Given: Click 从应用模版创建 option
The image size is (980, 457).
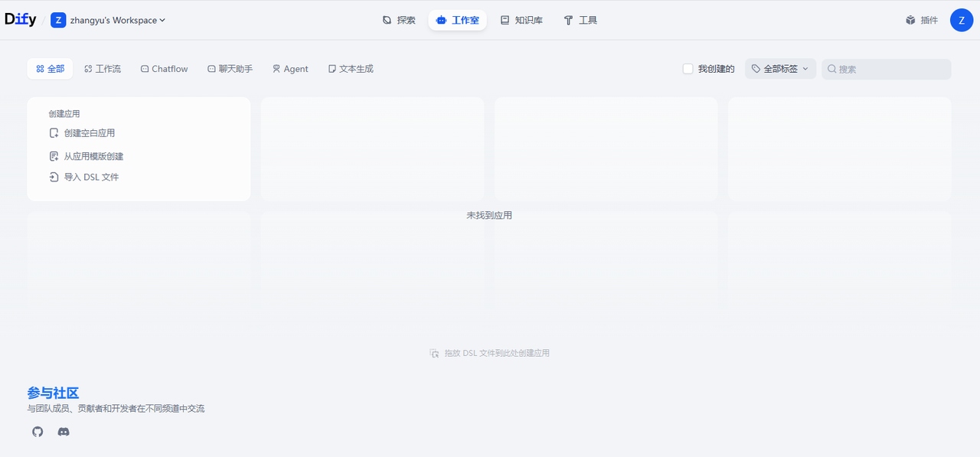Looking at the screenshot, I should (93, 156).
